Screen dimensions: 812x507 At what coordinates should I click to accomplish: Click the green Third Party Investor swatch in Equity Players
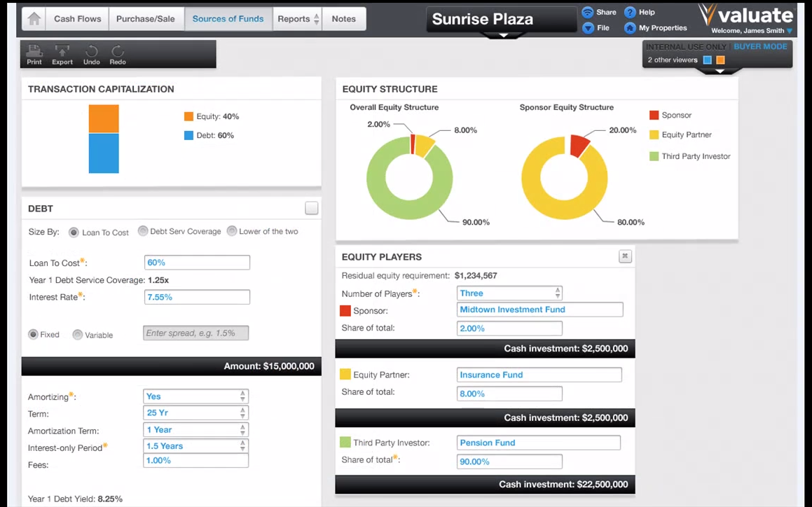coord(345,443)
